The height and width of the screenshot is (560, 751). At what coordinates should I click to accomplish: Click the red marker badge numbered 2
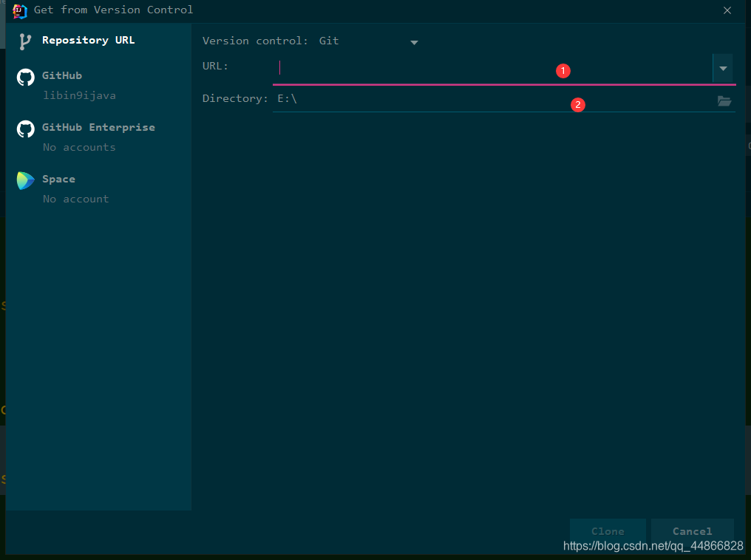coord(578,105)
